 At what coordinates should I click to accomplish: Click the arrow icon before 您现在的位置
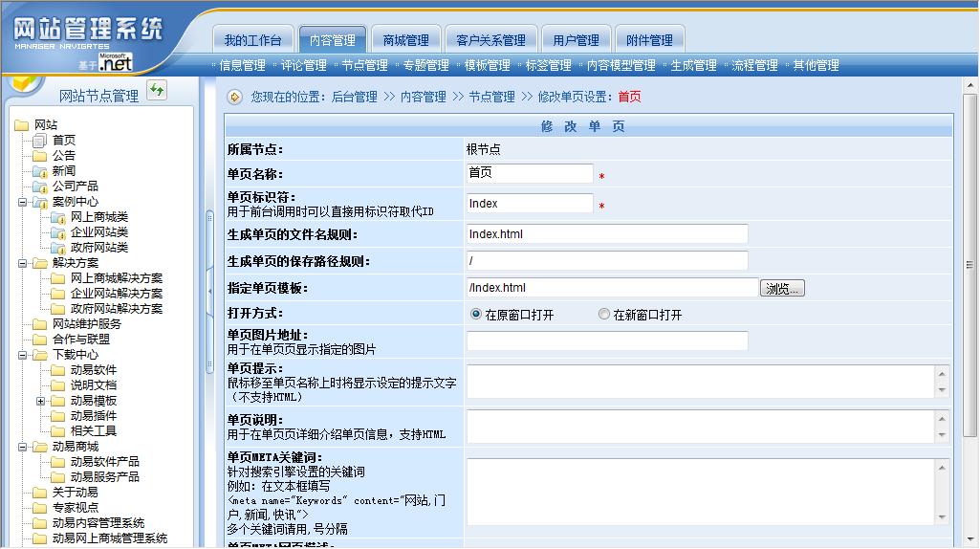pyautogui.click(x=234, y=97)
